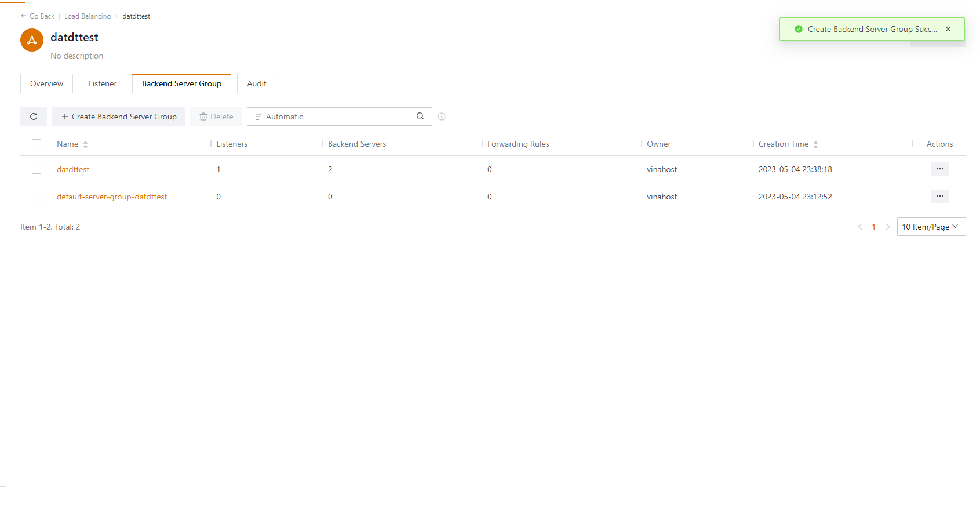Open actions menu for default-server-group-datdttest row
Screen dimensions: 980x509
(939, 197)
